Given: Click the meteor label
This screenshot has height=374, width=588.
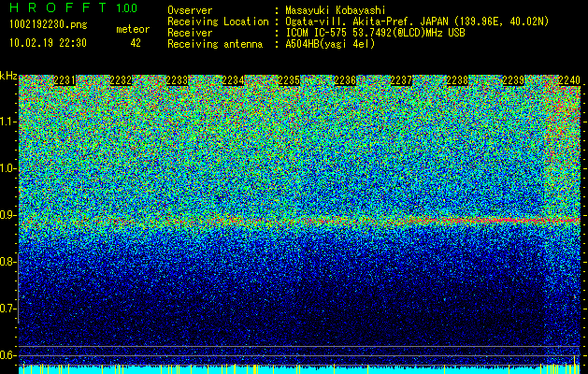Looking at the screenshot, I should pyautogui.click(x=133, y=29).
